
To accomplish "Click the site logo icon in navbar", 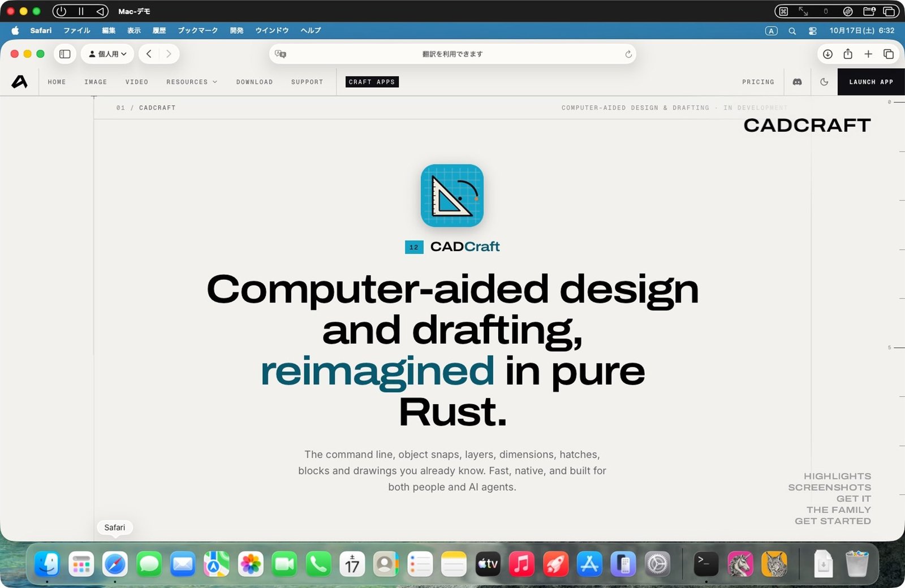I will [x=20, y=82].
